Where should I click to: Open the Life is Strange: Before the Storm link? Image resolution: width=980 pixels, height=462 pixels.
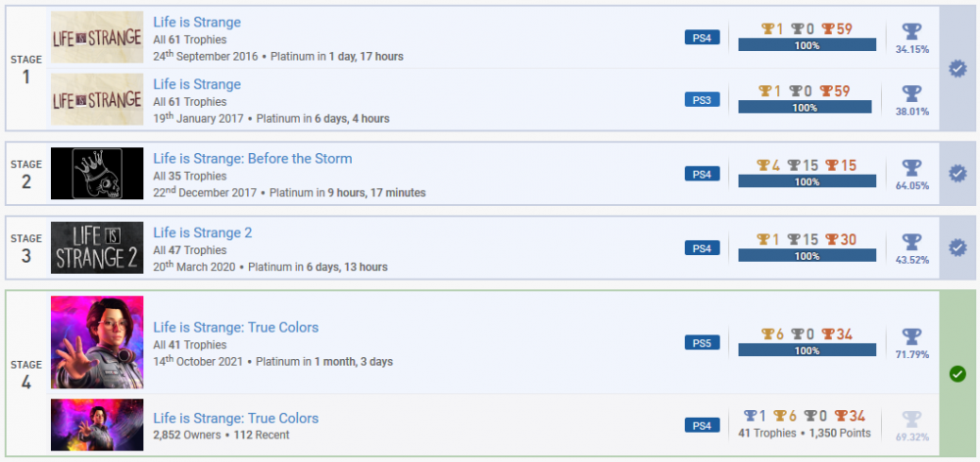pyautogui.click(x=252, y=159)
